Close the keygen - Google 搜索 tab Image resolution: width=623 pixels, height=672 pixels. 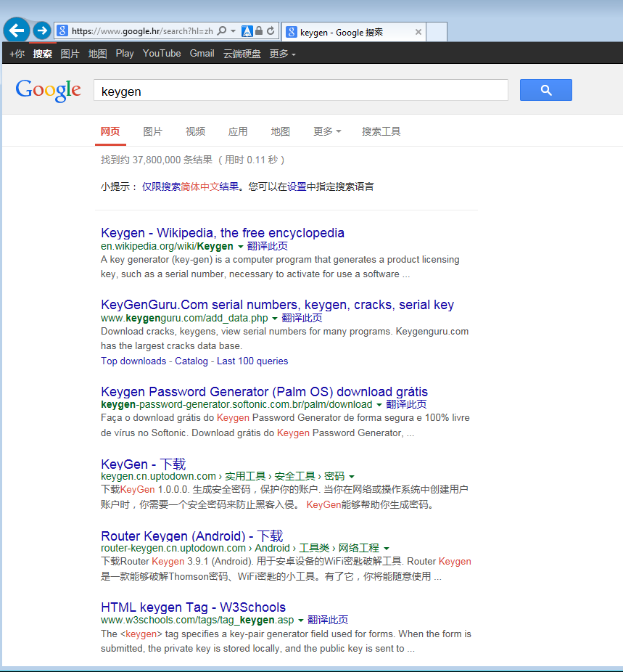pos(418,32)
